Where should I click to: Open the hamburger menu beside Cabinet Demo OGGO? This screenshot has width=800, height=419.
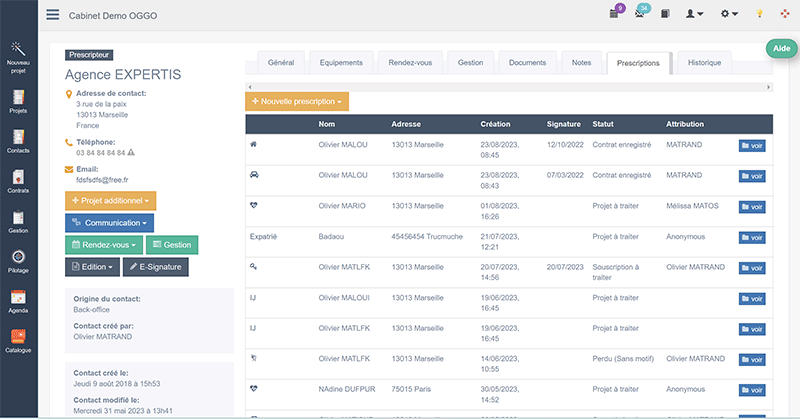[52, 16]
